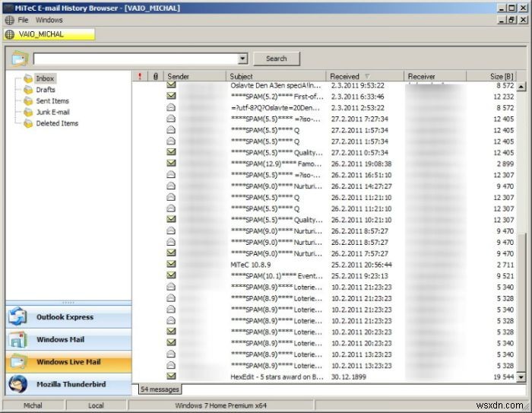
Task: Click the 54 messages counter
Action: coord(160,389)
